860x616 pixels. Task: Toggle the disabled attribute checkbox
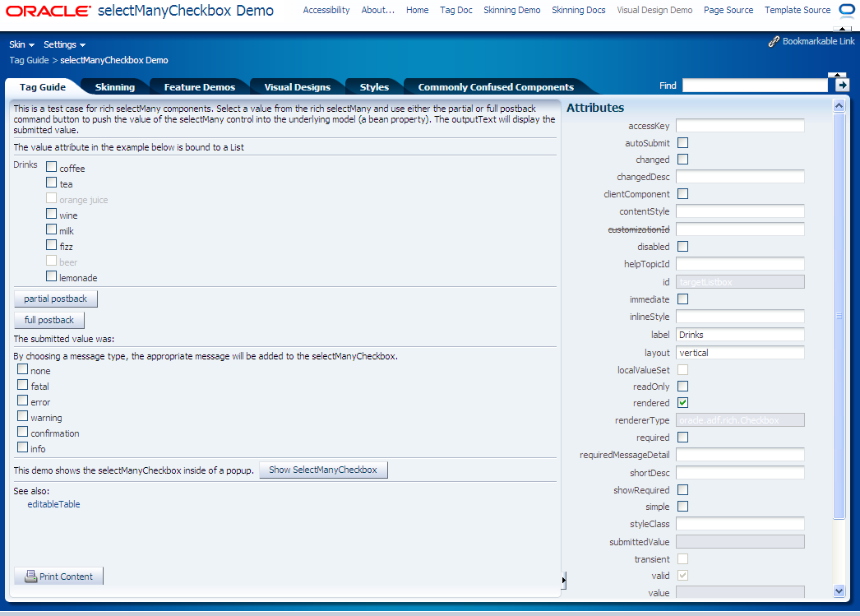[x=683, y=246]
